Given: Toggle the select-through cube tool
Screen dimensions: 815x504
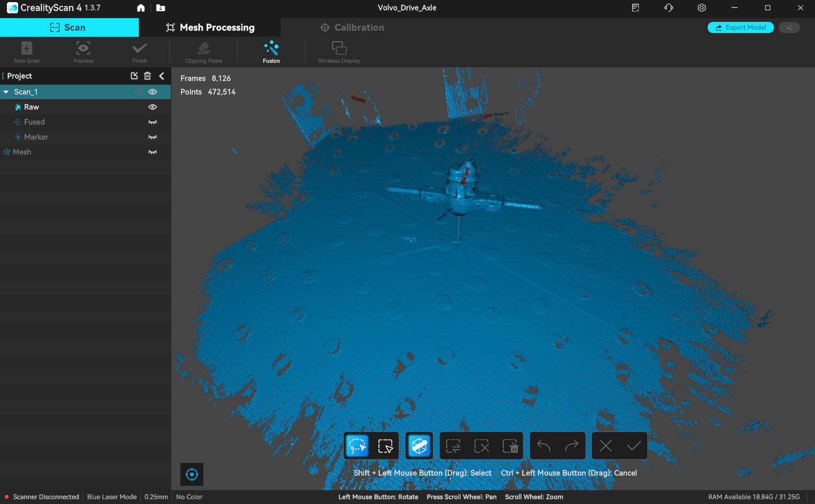Looking at the screenshot, I should point(420,446).
